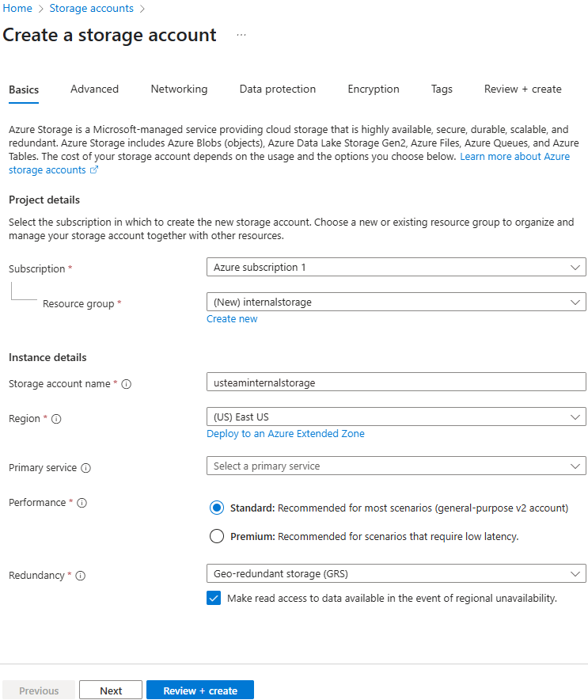The width and height of the screenshot is (588, 700).
Task: Open 'Learn more about Azure storage accounts' link
Action: click(514, 157)
